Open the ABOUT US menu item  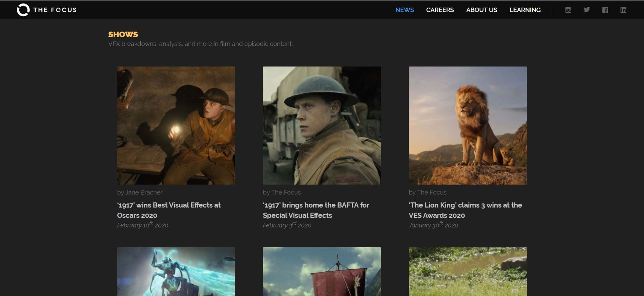(481, 10)
